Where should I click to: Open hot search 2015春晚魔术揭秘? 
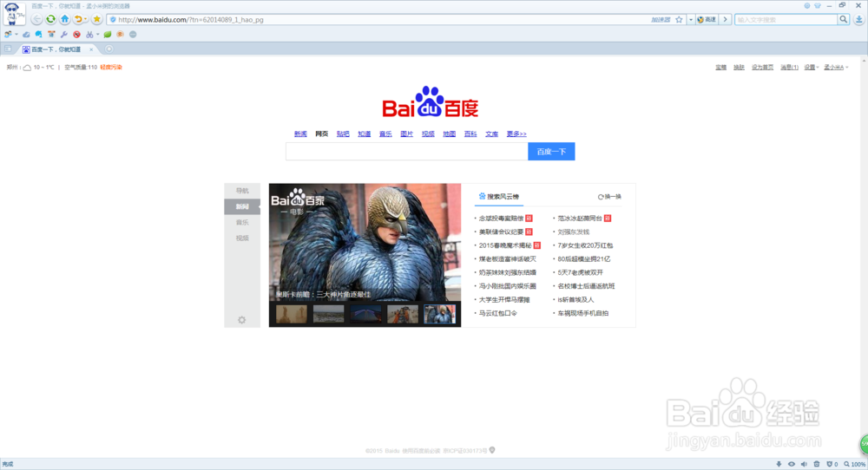pyautogui.click(x=505, y=245)
